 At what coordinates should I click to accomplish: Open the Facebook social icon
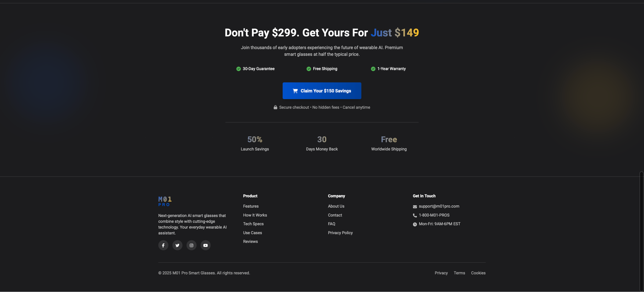163,245
